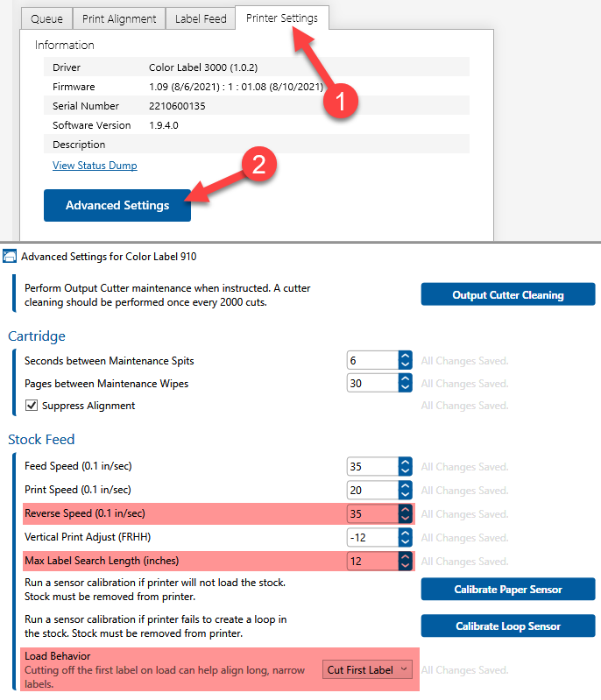The width and height of the screenshot is (601, 700).
Task: Switch to the Queue tab
Action: (46, 18)
